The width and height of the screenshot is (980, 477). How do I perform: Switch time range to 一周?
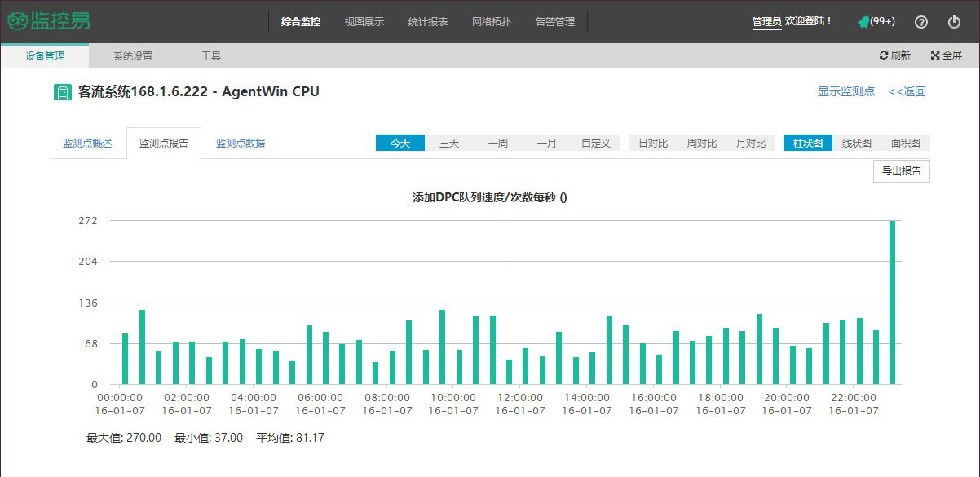(498, 143)
